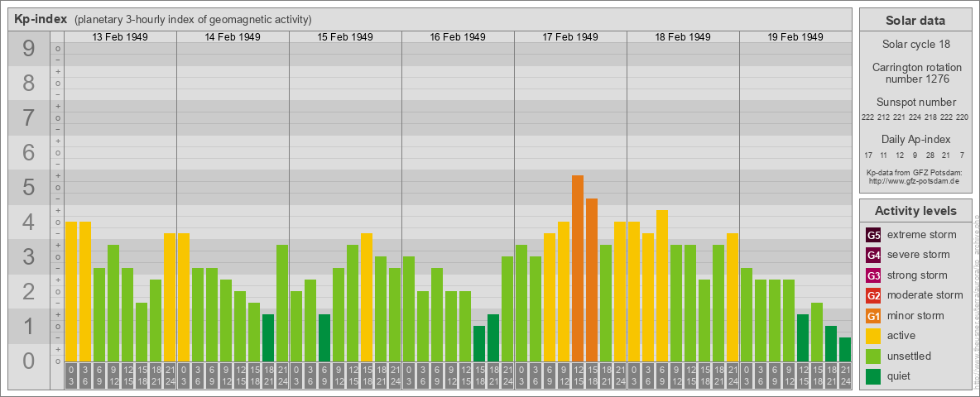The width and height of the screenshot is (980, 397).
Task: Click Ap-index value 9
Action: pos(915,155)
